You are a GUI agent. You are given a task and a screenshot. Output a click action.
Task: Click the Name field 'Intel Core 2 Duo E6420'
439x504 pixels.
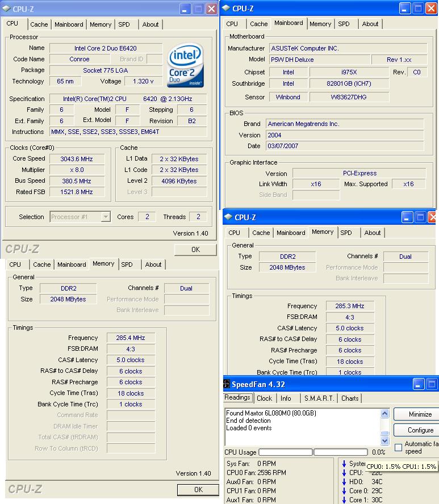point(106,48)
